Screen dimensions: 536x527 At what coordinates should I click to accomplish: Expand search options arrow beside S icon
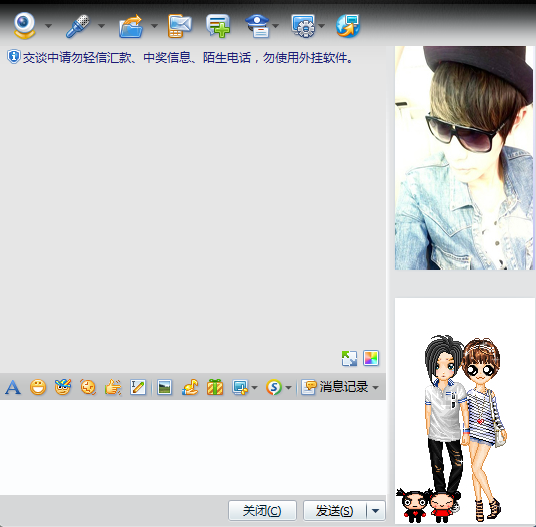click(x=288, y=388)
